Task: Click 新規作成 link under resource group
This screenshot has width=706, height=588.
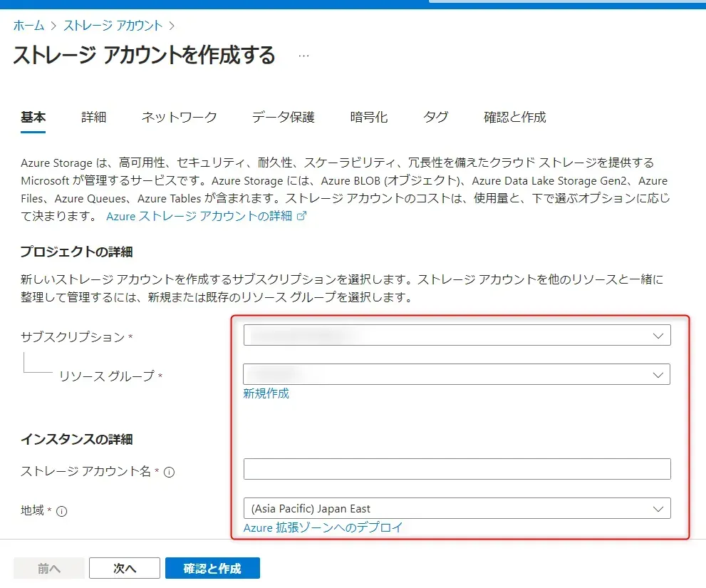Action: click(x=266, y=393)
